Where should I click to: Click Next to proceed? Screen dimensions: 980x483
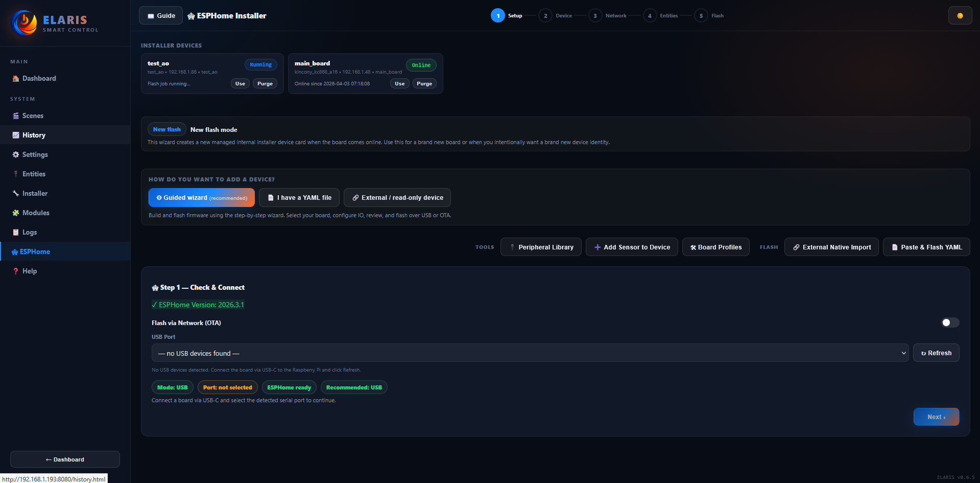pos(936,417)
